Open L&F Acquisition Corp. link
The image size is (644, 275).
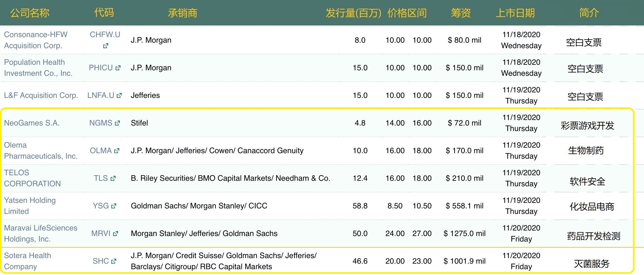click(41, 95)
